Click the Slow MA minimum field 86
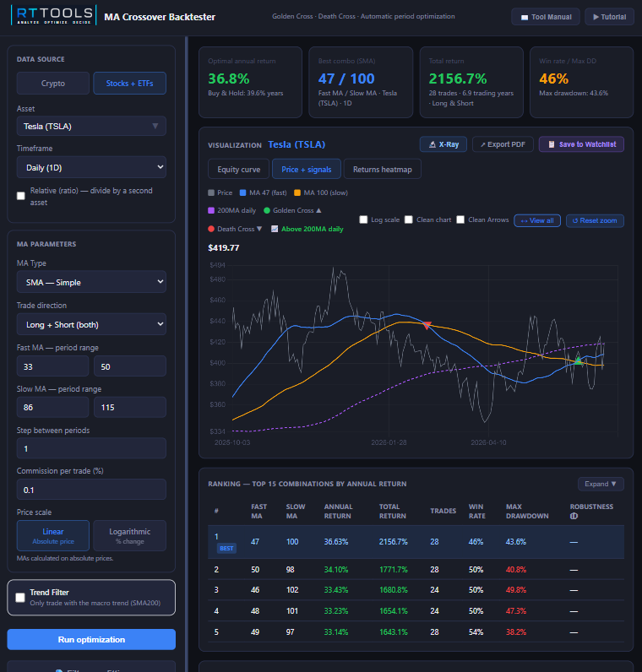642x672 pixels. click(52, 407)
